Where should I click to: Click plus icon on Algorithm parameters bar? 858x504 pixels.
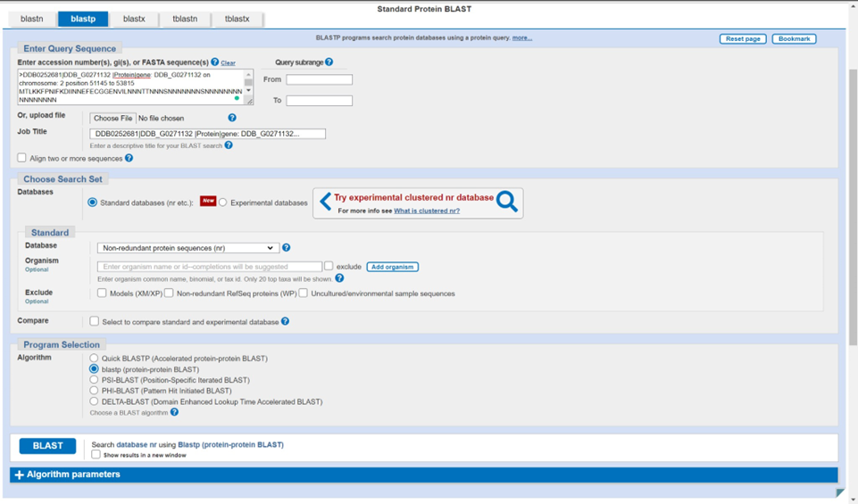coord(19,475)
